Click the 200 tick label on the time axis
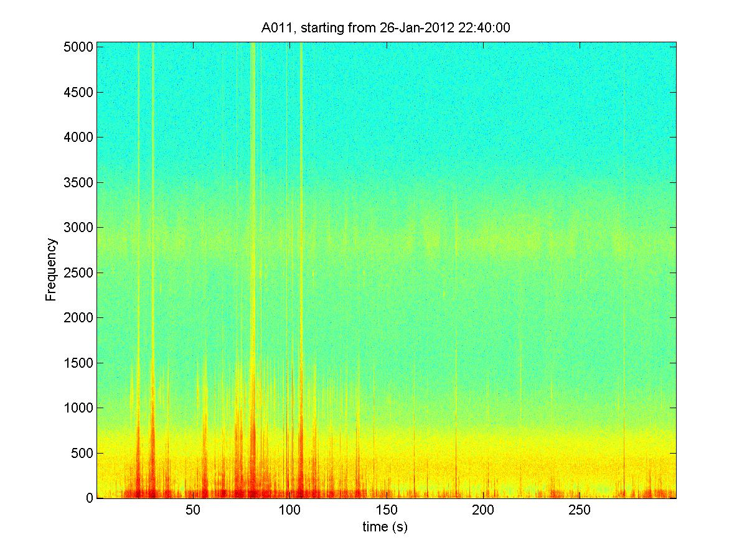This screenshot has width=747, height=560. click(x=483, y=511)
